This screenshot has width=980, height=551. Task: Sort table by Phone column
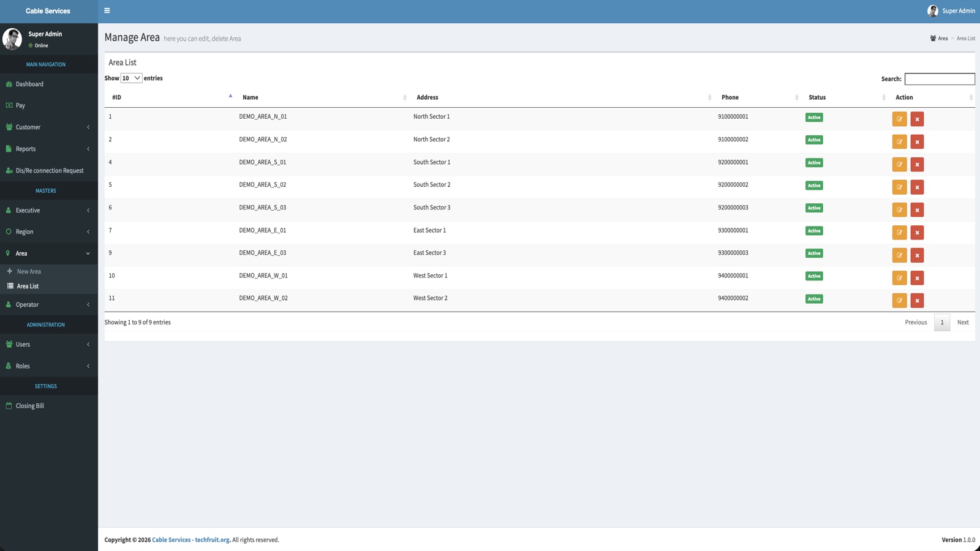[x=758, y=97]
